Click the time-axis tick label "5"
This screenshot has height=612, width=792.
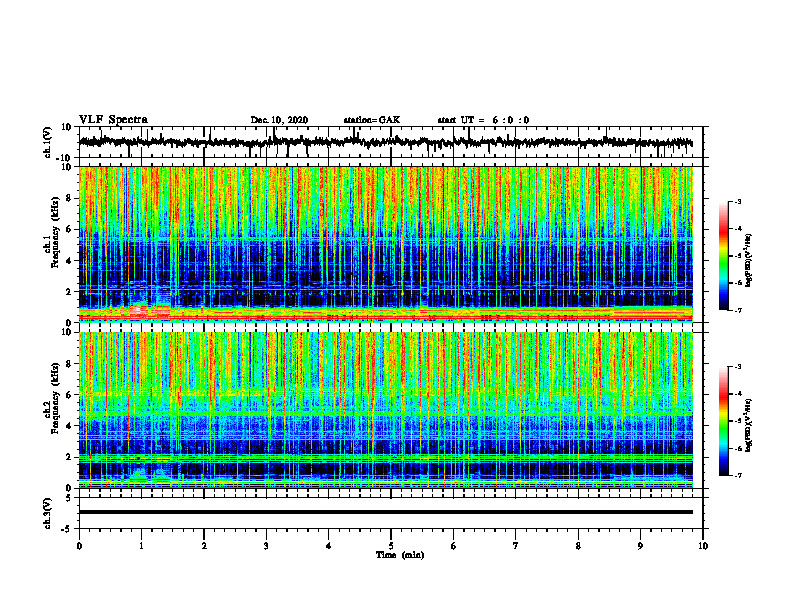coord(391,546)
